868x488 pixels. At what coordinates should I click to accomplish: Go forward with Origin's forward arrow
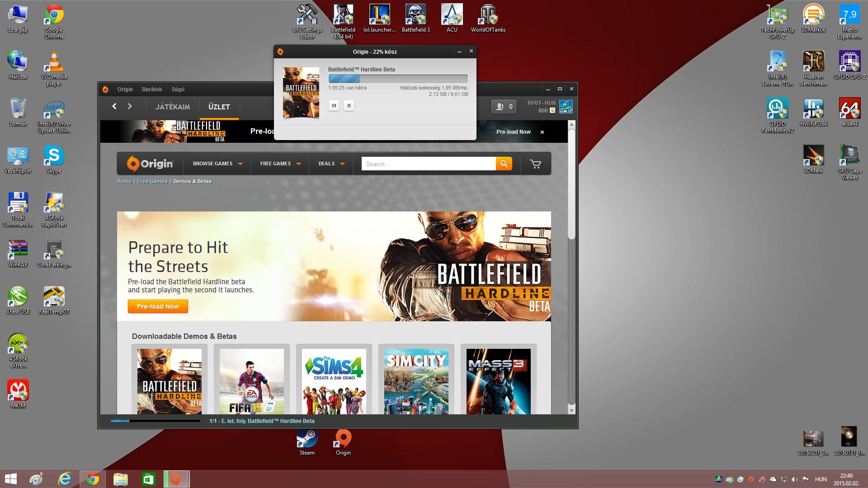[130, 106]
